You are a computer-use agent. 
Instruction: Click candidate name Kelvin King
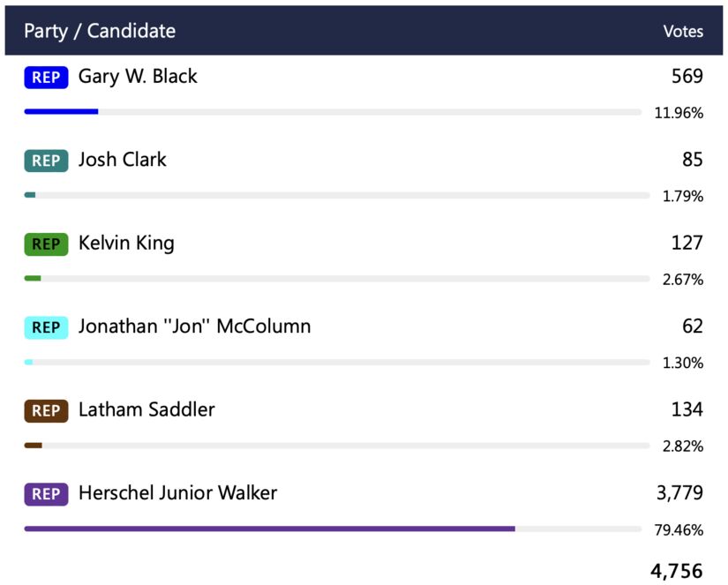point(126,244)
